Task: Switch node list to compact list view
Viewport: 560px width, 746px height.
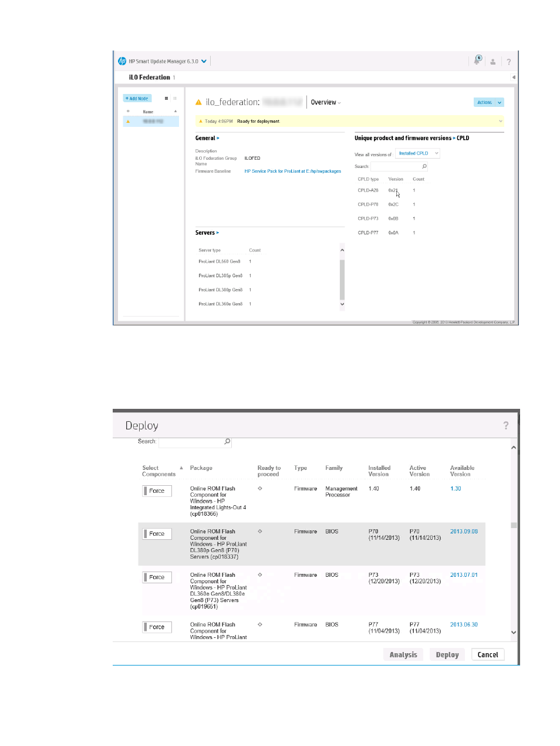Action: [167, 99]
